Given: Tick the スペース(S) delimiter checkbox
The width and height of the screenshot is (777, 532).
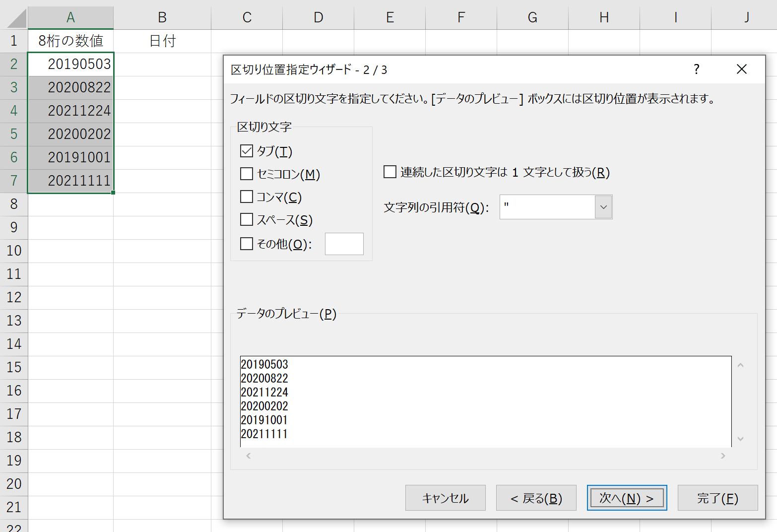Looking at the screenshot, I should click(x=247, y=219).
